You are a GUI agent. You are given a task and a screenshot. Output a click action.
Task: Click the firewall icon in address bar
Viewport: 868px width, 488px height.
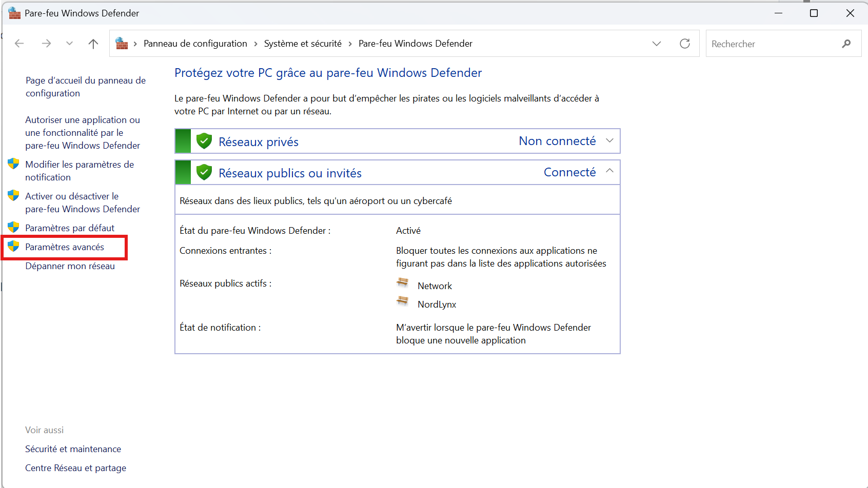point(122,44)
